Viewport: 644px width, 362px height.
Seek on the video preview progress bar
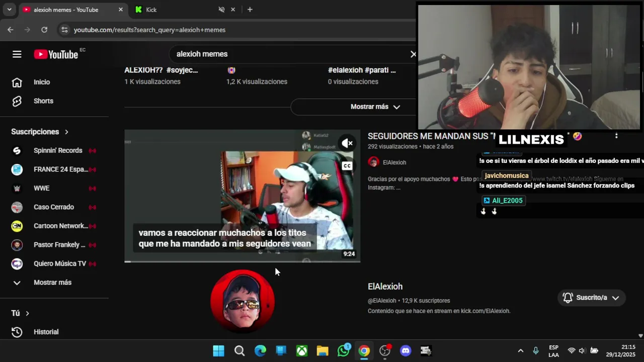tap(242, 261)
